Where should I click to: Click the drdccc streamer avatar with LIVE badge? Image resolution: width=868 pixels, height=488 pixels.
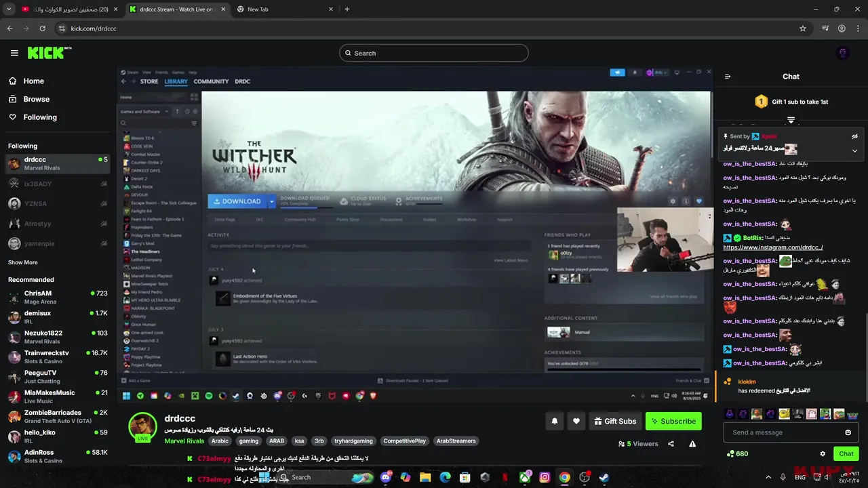tap(142, 427)
